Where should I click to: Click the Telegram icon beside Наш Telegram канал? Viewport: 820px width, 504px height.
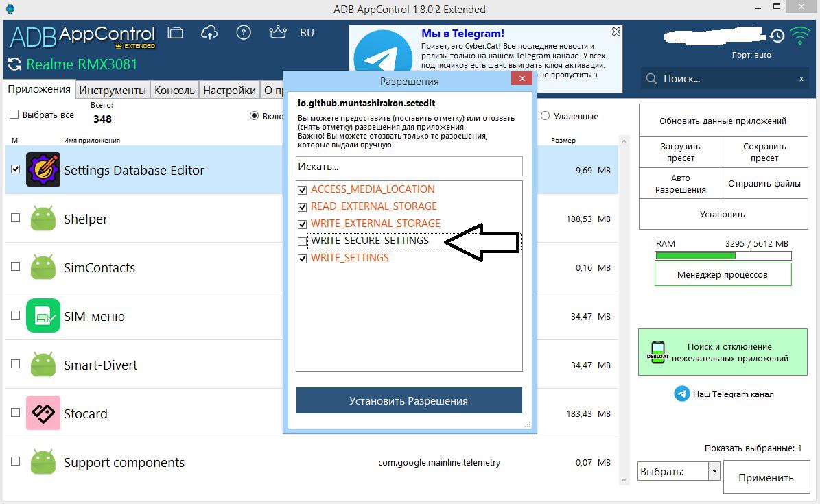tap(681, 394)
